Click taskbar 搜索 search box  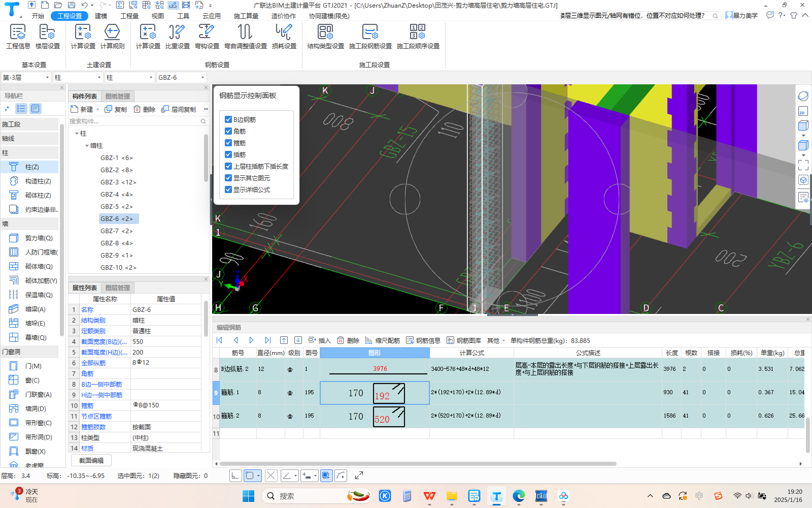click(x=317, y=496)
